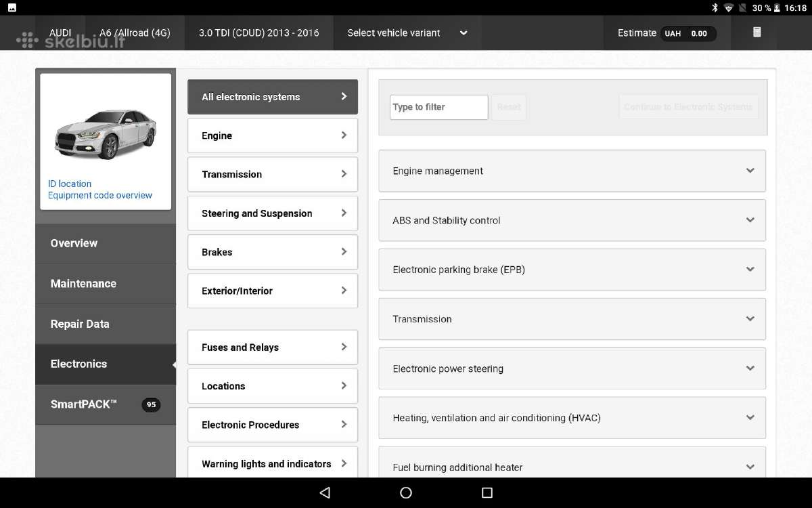Open the Transmission category in middle list
Screen dimensions: 812x508
[x=272, y=174]
